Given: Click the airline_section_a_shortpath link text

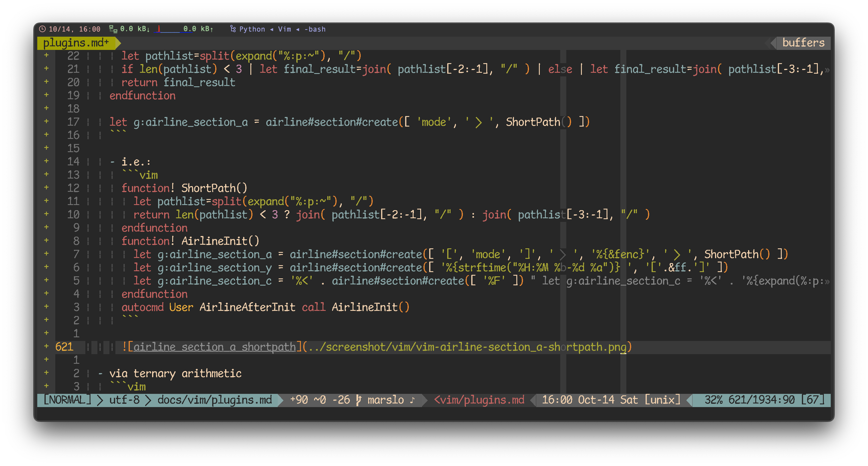Looking at the screenshot, I should [x=214, y=347].
